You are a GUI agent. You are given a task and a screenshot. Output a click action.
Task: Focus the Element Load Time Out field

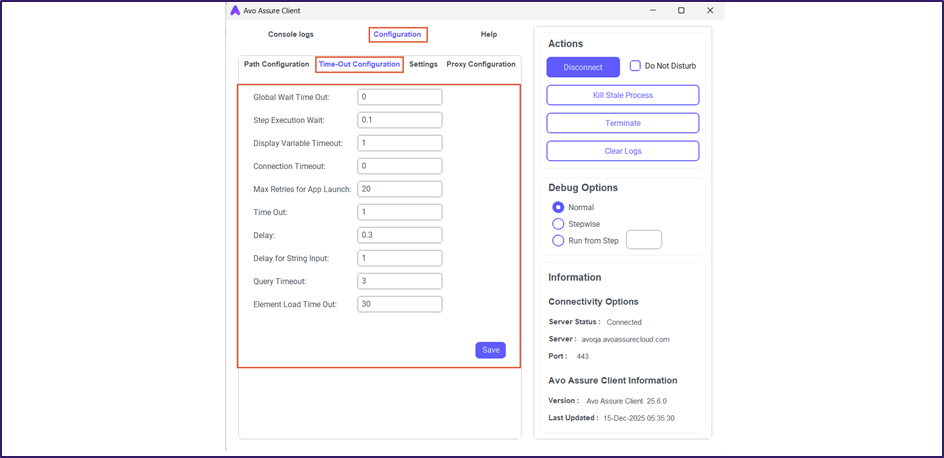(x=399, y=304)
